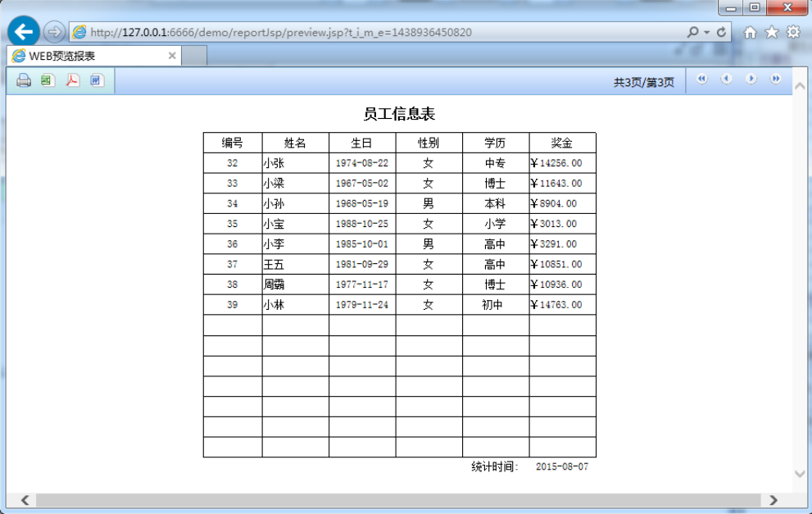Click the horizontal scrollbar left arrow
The image size is (812, 514).
[x=25, y=500]
